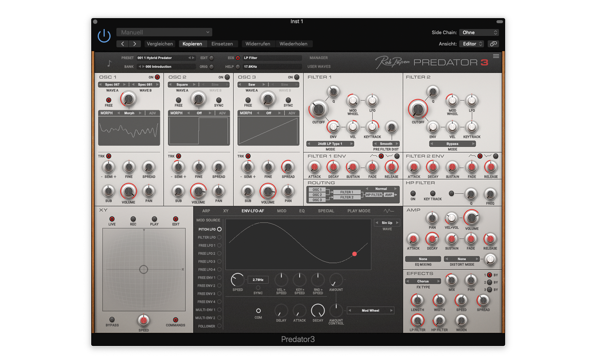Toggle OSC 1 ON button
The height and width of the screenshot is (364, 607).
pos(157,77)
